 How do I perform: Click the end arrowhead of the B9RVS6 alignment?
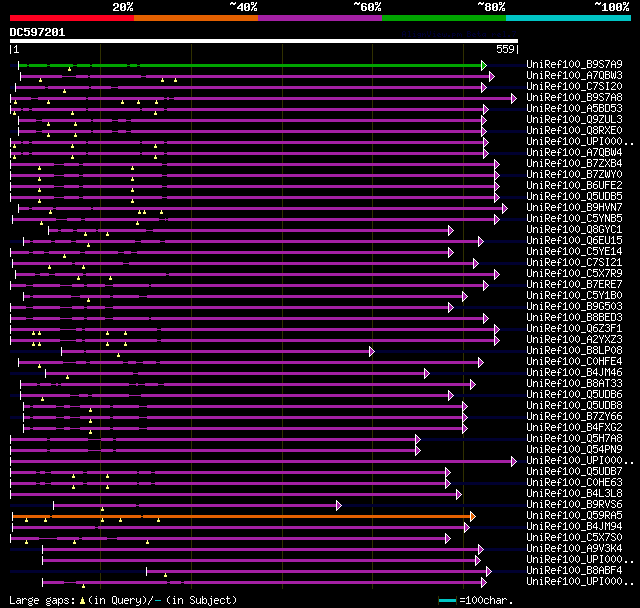coord(339,506)
